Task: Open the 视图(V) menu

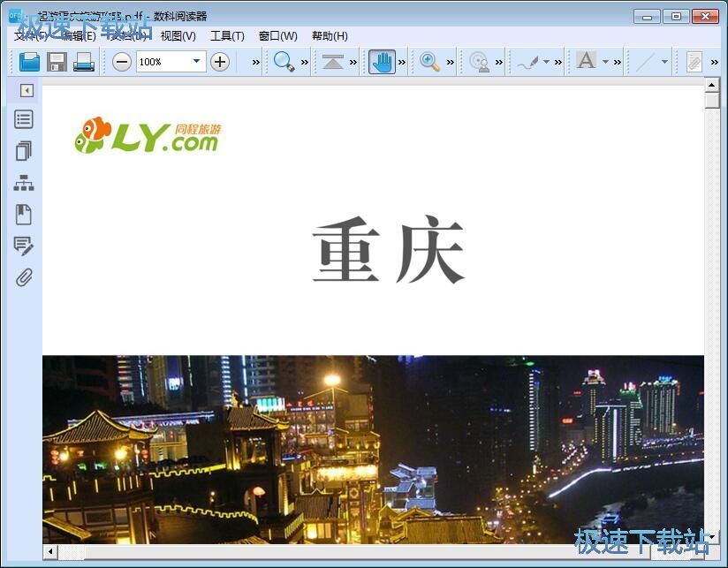Action: pos(178,36)
